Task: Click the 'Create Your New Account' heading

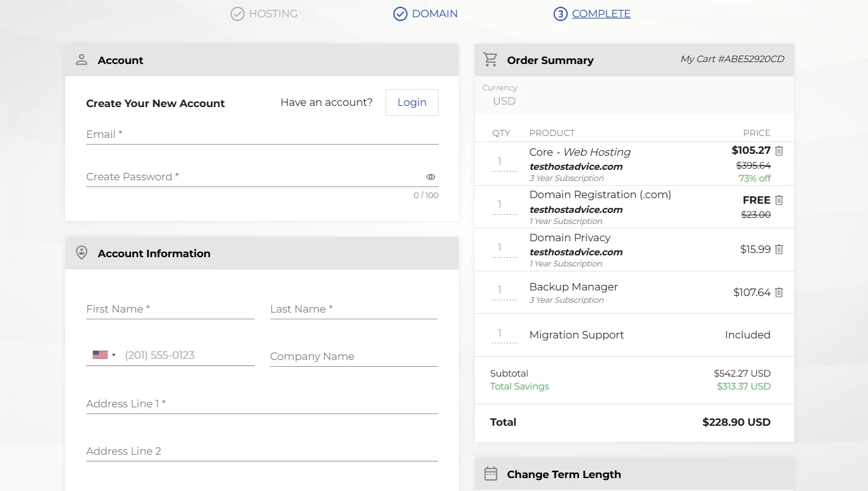Action: tap(156, 103)
